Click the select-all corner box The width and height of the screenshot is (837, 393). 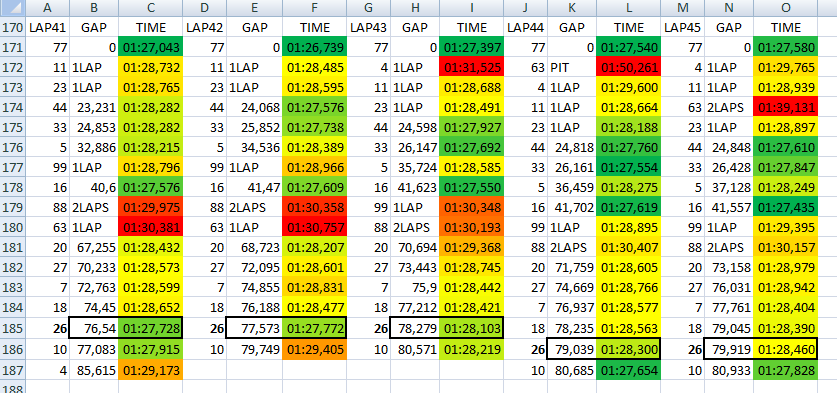pyautogui.click(x=12, y=9)
